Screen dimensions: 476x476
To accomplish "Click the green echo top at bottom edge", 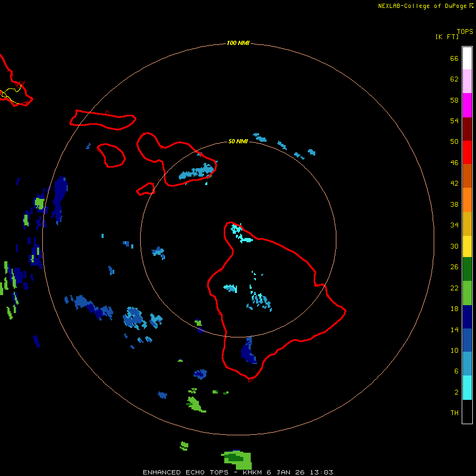I will [237, 460].
